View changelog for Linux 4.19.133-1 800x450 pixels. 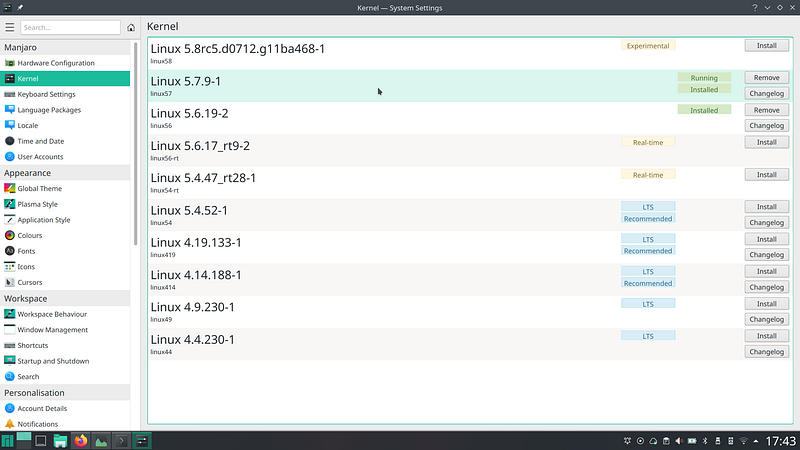[766, 255]
